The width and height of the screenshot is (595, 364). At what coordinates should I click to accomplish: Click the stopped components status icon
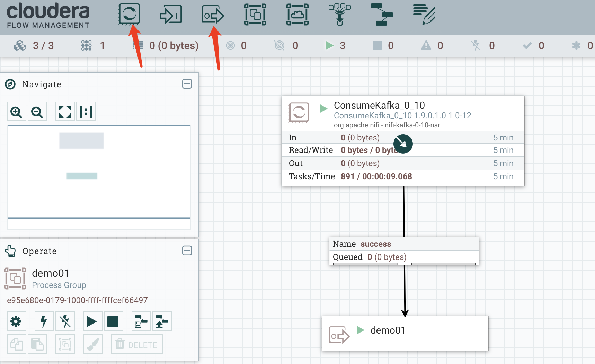pos(377,45)
